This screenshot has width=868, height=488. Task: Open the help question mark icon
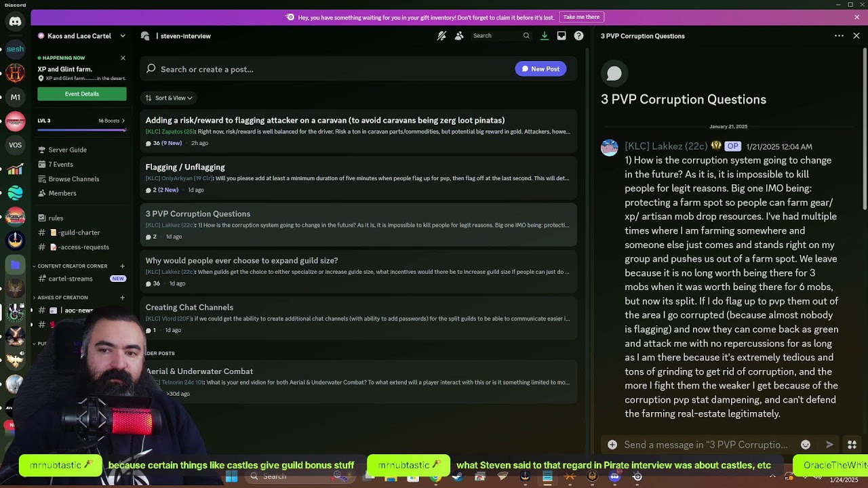point(578,36)
